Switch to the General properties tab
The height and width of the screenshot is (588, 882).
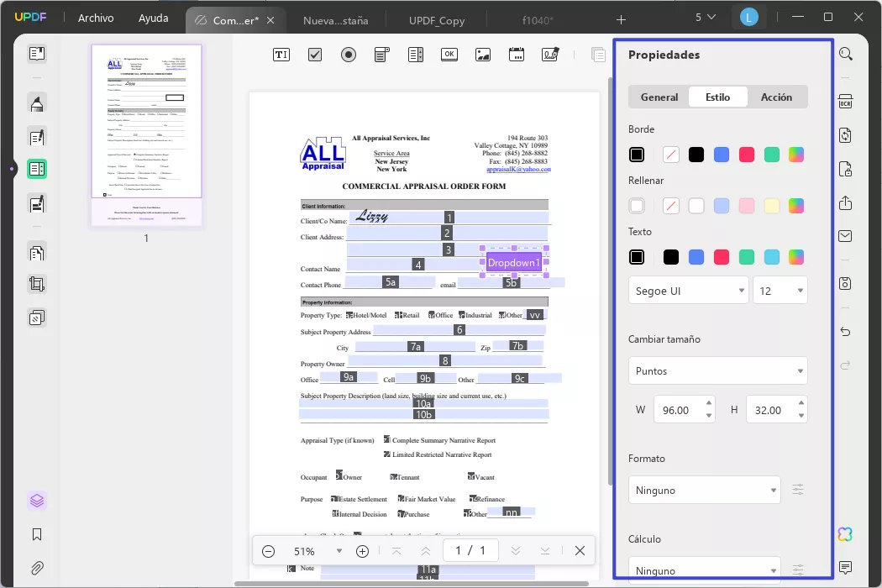click(x=659, y=97)
